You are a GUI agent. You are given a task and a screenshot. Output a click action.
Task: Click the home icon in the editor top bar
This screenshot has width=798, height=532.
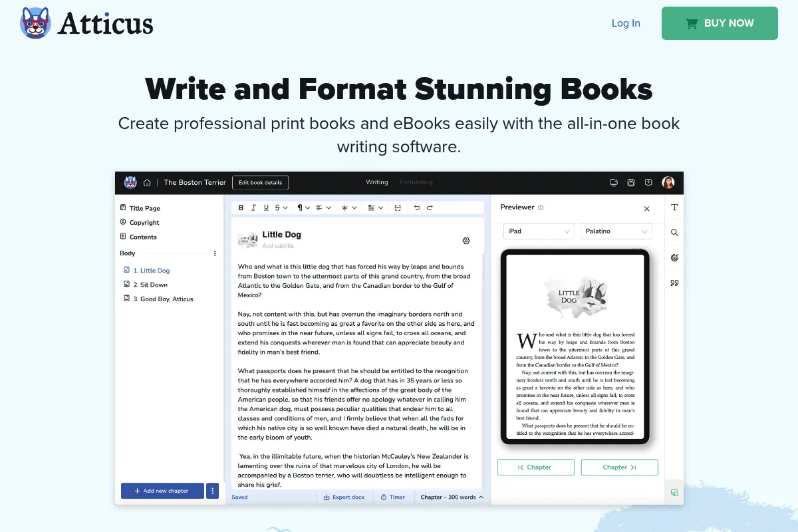147,182
